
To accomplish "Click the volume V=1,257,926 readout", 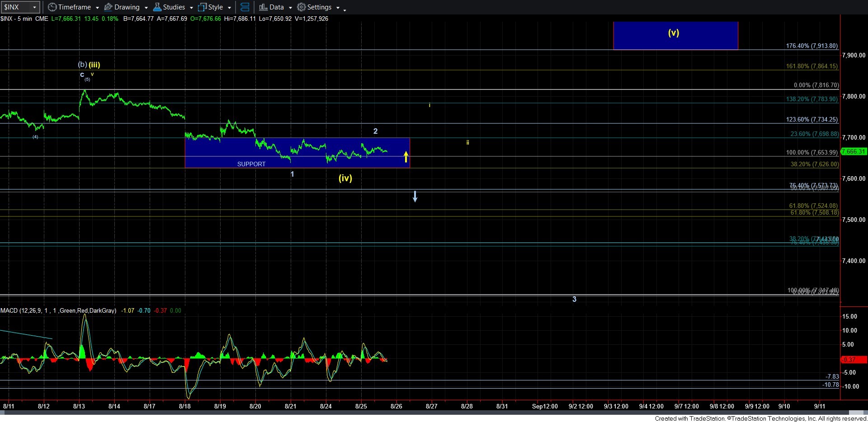I will tap(311, 19).
